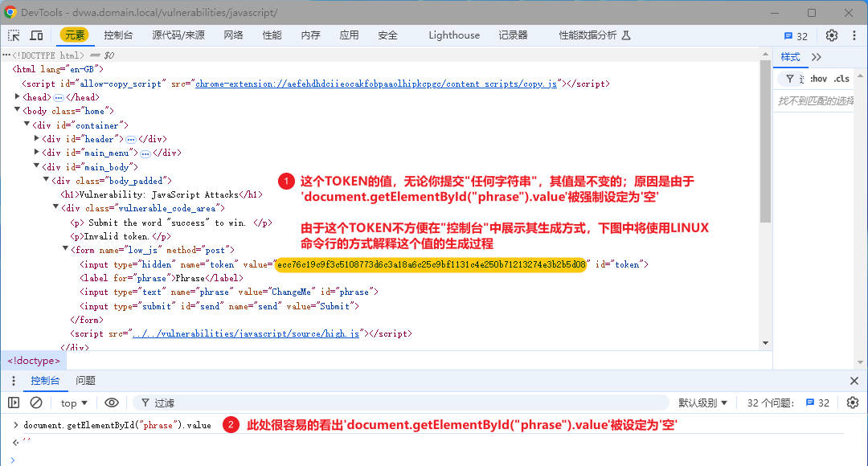Image resolution: width=868 pixels, height=466 pixels.
Task: Click the console 过滤 filter input
Action: click(x=402, y=403)
